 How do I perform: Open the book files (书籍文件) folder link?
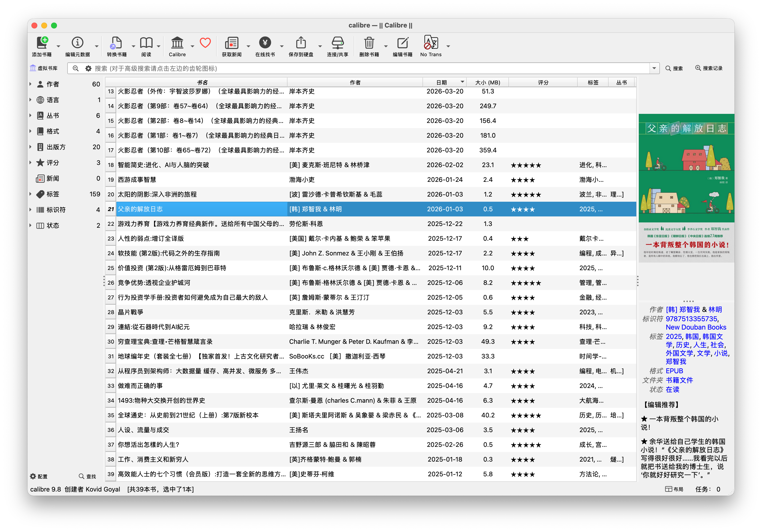click(x=679, y=380)
